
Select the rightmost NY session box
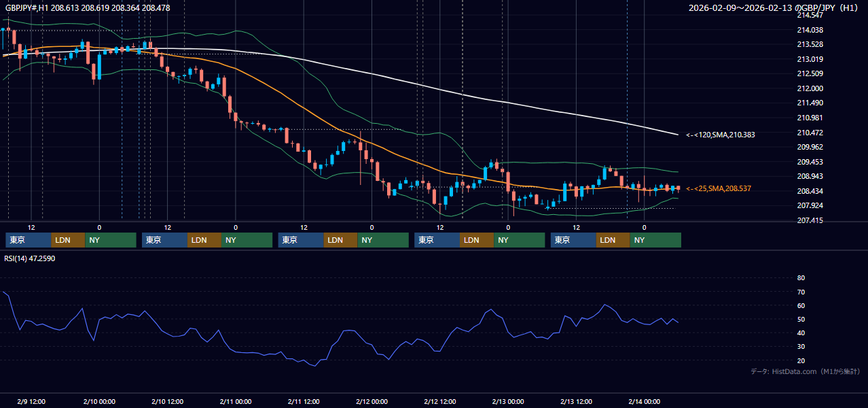[655, 240]
